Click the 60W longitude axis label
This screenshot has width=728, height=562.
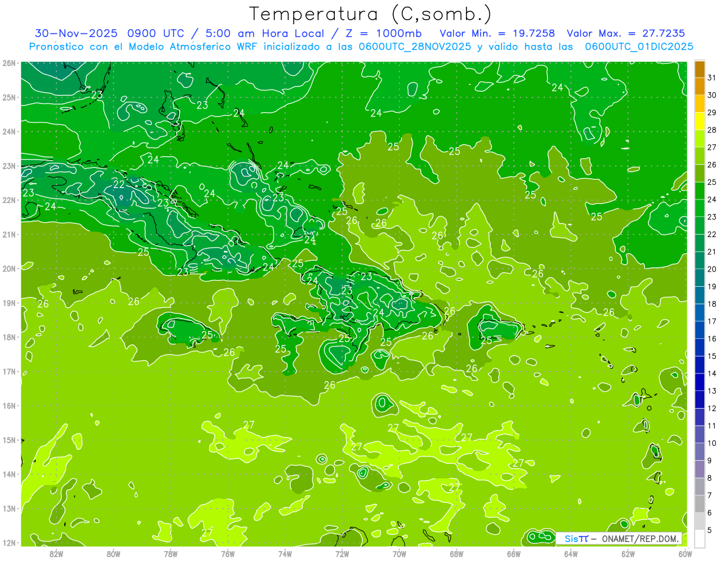pyautogui.click(x=686, y=554)
